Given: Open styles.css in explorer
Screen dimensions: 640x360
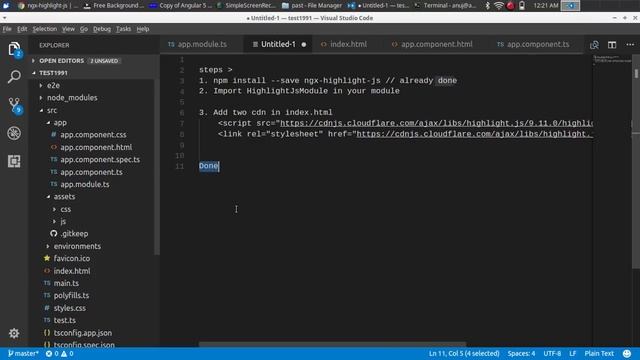Looking at the screenshot, I should (69, 308).
